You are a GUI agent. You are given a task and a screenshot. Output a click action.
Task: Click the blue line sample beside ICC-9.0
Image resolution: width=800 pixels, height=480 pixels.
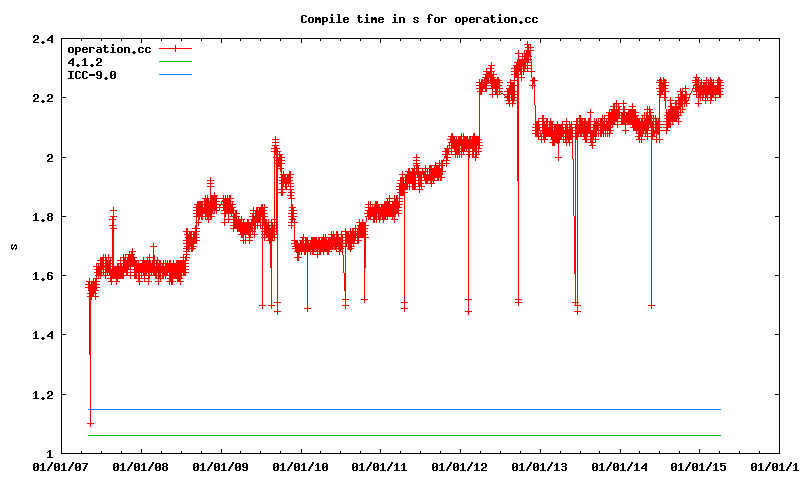pos(174,75)
